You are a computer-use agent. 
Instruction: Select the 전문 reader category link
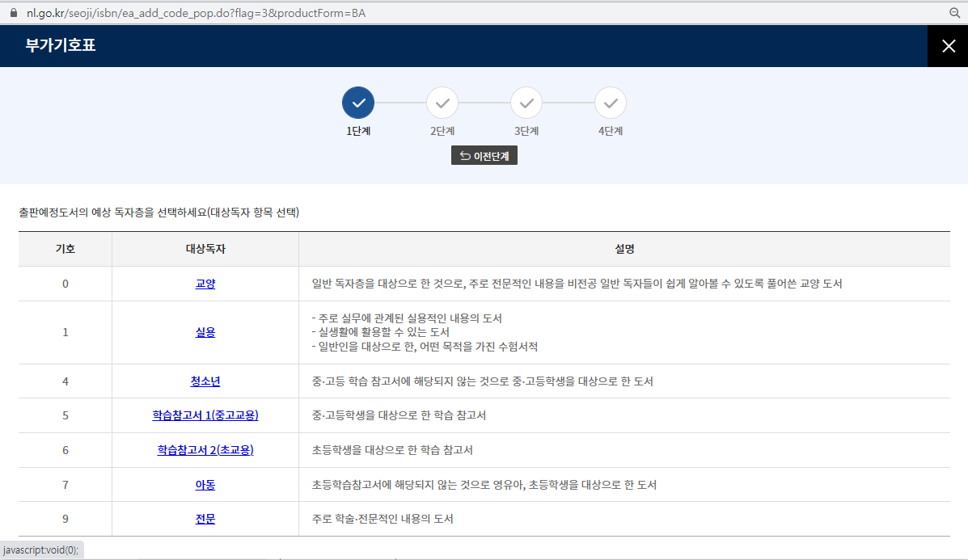click(x=205, y=519)
